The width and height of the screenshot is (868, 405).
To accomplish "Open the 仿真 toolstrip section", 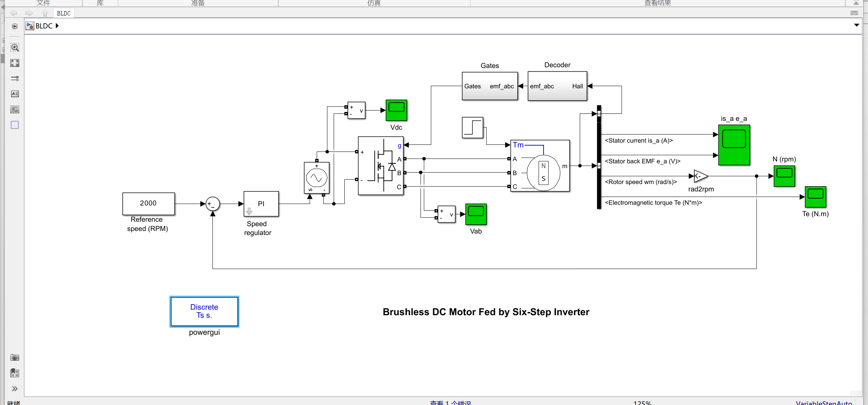I will click(x=374, y=3).
